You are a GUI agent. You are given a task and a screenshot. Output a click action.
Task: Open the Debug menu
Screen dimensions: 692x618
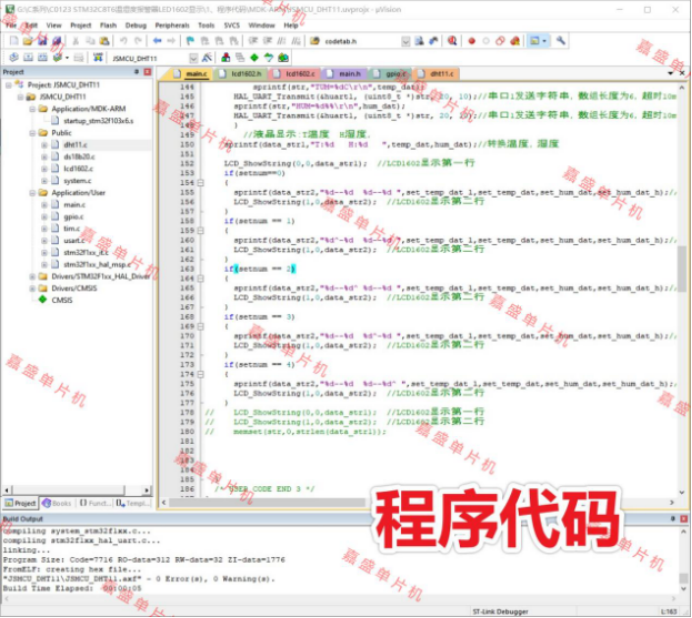135,25
